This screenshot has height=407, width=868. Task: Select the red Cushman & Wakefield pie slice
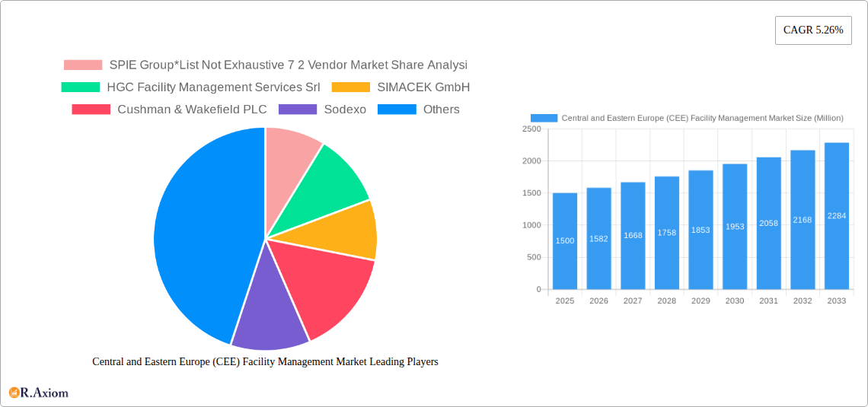click(327, 291)
